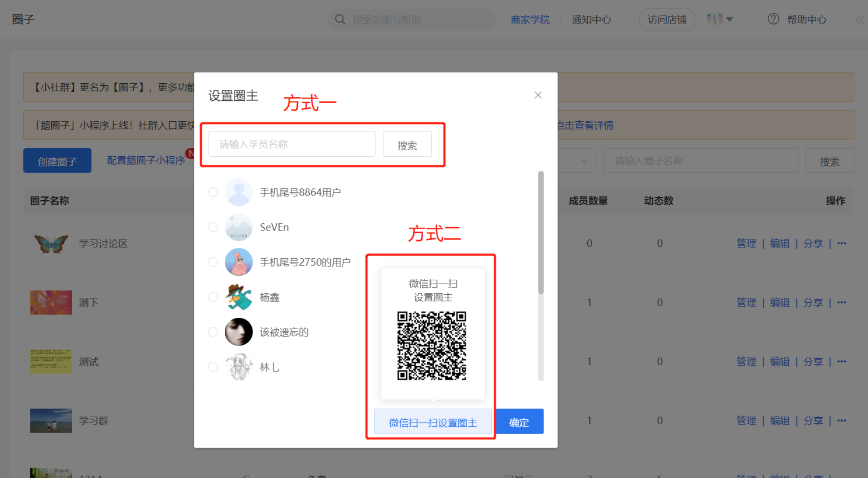Open 通知中心 in the top navigation
The height and width of the screenshot is (478, 868).
tap(591, 19)
